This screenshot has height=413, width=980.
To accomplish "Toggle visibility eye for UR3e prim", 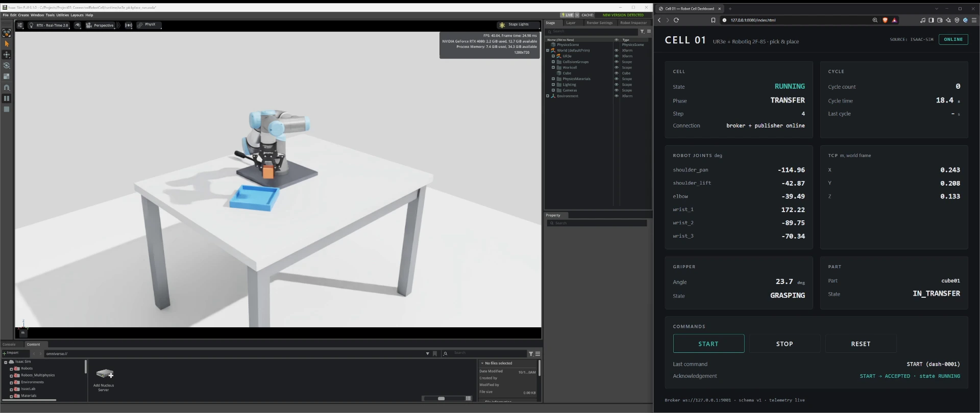I will [616, 56].
